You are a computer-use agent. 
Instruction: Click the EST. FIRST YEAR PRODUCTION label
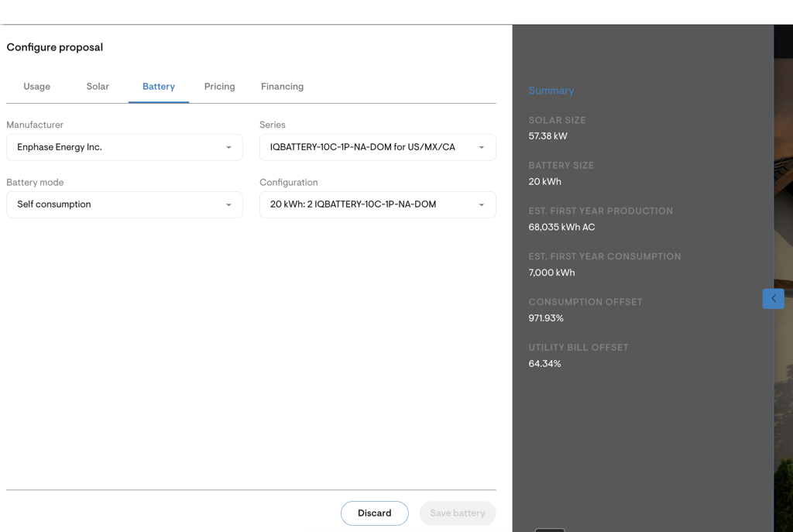[600, 211]
